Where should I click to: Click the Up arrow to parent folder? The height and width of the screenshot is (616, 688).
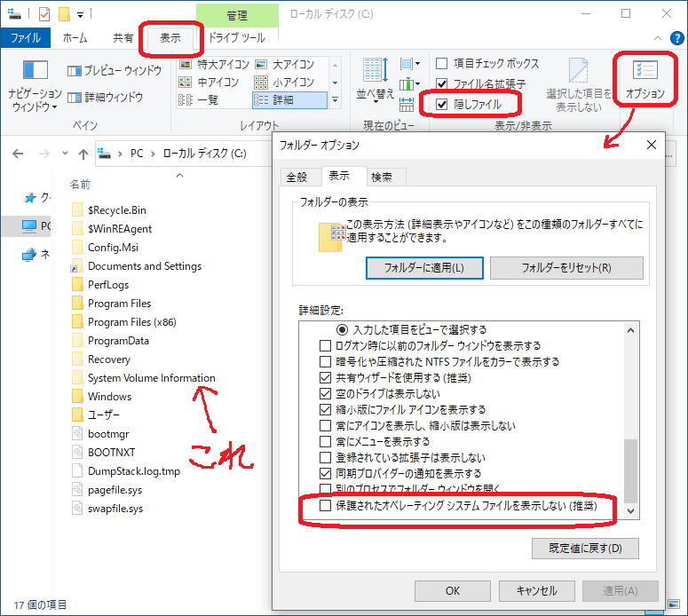83,154
